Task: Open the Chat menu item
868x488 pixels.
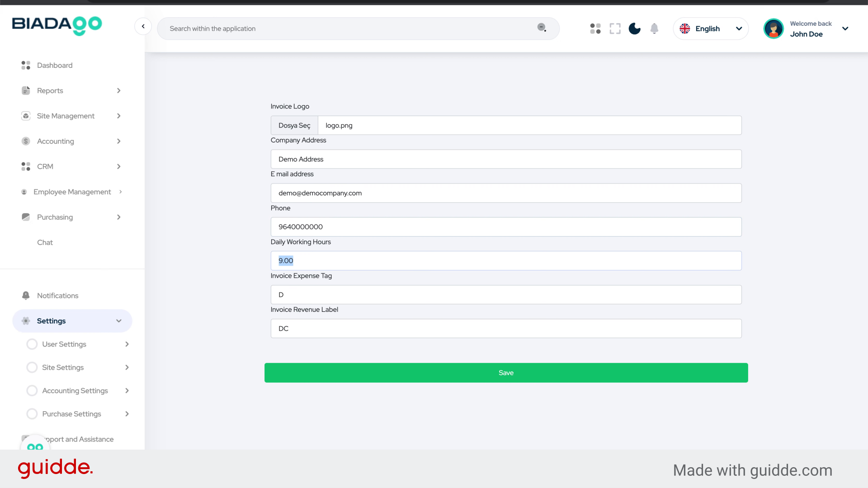Action: coord(45,242)
